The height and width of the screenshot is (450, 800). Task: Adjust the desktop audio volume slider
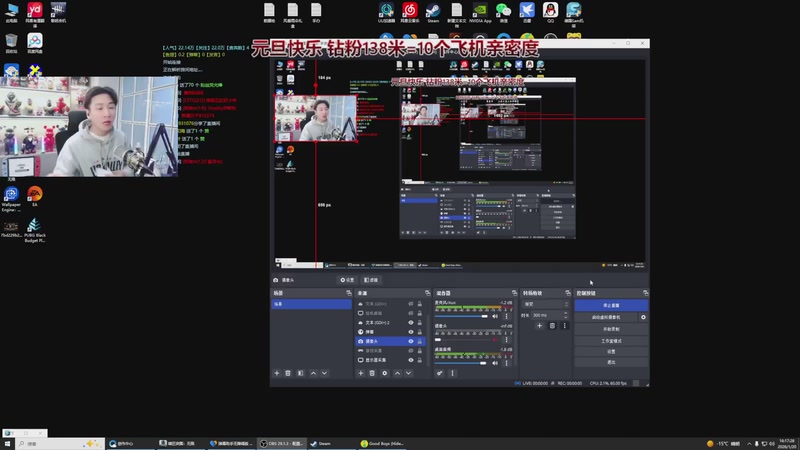point(461,363)
